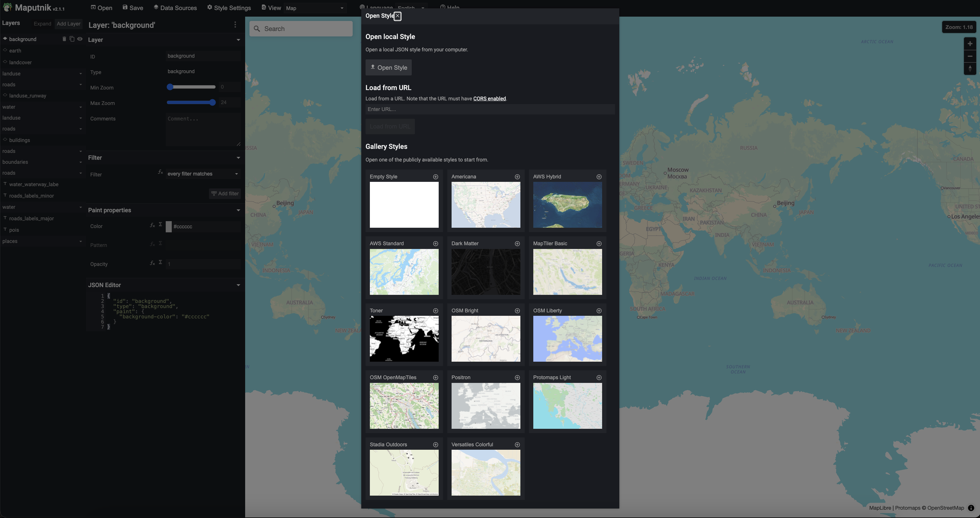Reset map bearing with compass icon
This screenshot has width=980, height=518.
tap(970, 69)
